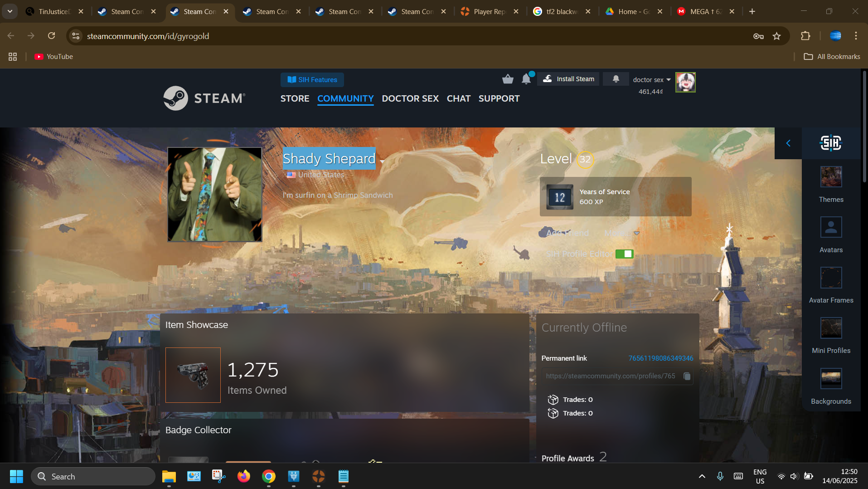Viewport: 868px width, 489px height.
Task: Click the browser address bar
Action: pyautogui.click(x=408, y=36)
